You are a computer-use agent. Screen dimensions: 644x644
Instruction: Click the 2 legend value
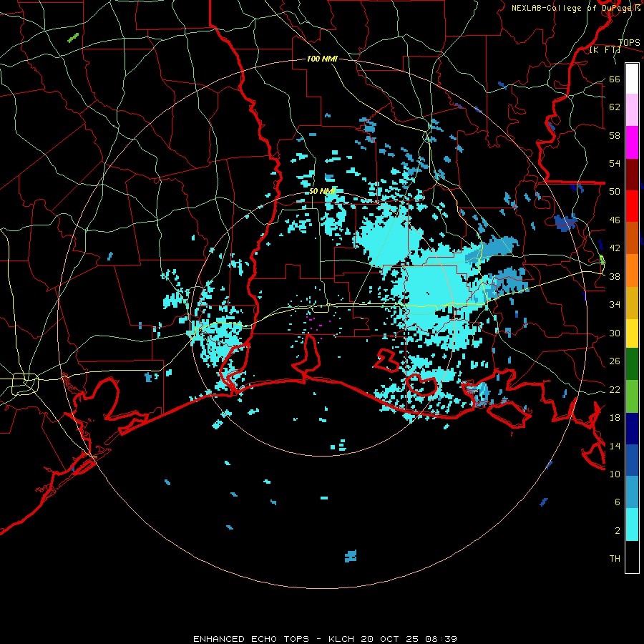618,530
